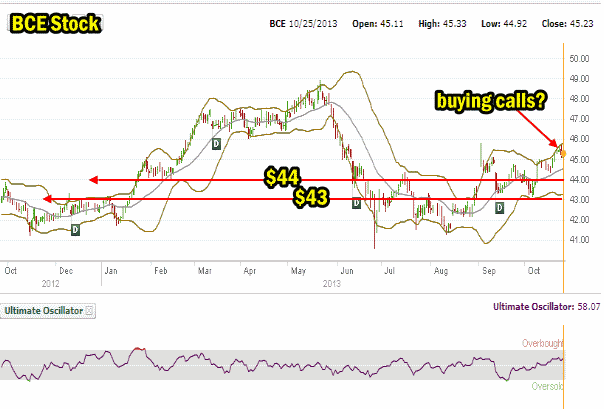
Task: Click the Ultimate Oscillator: 58.07 readout
Action: pyautogui.click(x=547, y=307)
